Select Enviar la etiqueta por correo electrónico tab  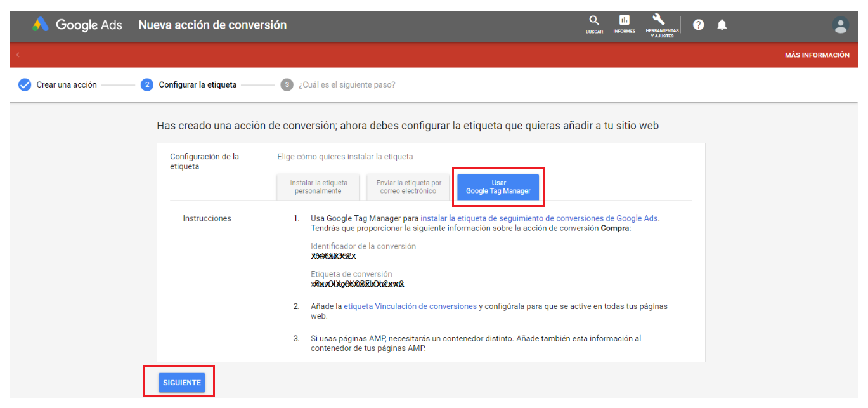(408, 187)
